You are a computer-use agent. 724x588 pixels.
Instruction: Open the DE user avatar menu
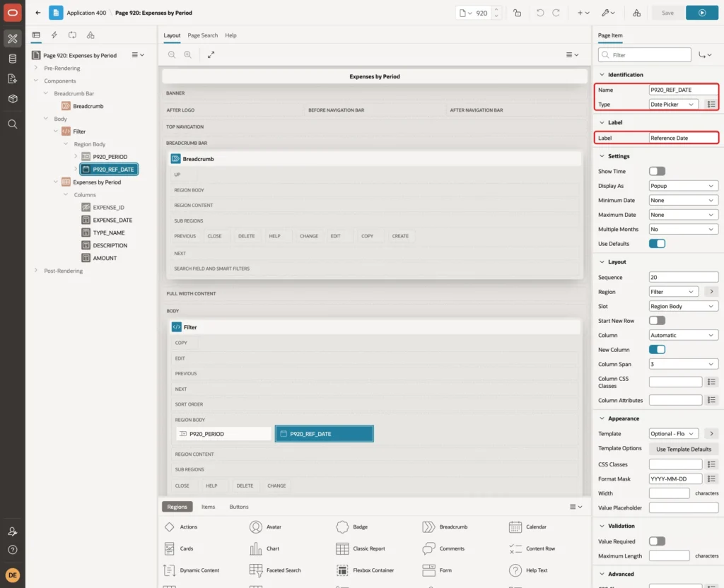point(13,575)
